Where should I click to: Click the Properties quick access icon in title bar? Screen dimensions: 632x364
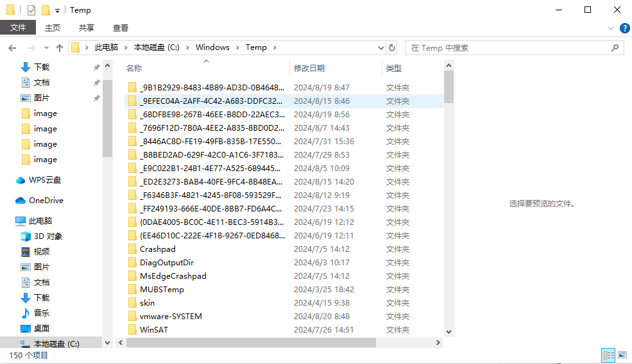click(x=31, y=10)
